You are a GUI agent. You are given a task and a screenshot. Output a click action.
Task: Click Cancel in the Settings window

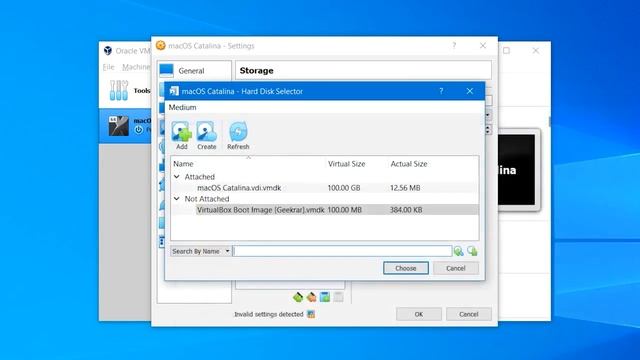pos(469,314)
